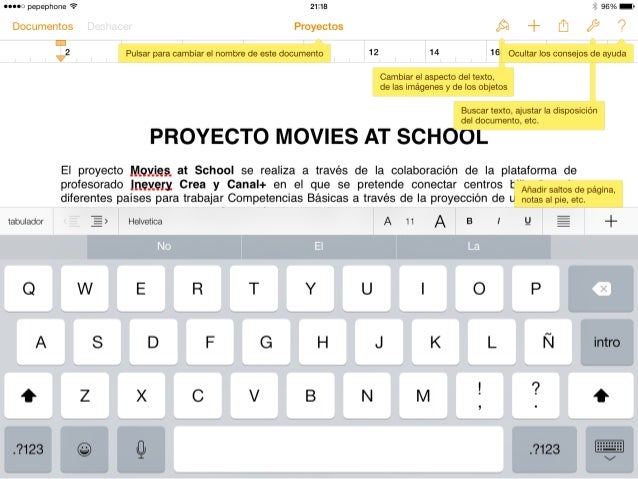Go back to Documentos
Screen dimensions: 638x479
43,26
